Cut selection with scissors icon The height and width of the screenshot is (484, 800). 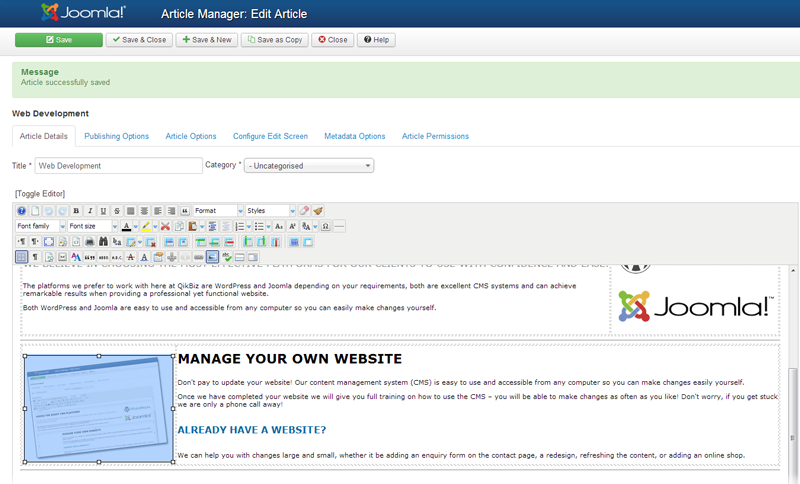click(165, 226)
